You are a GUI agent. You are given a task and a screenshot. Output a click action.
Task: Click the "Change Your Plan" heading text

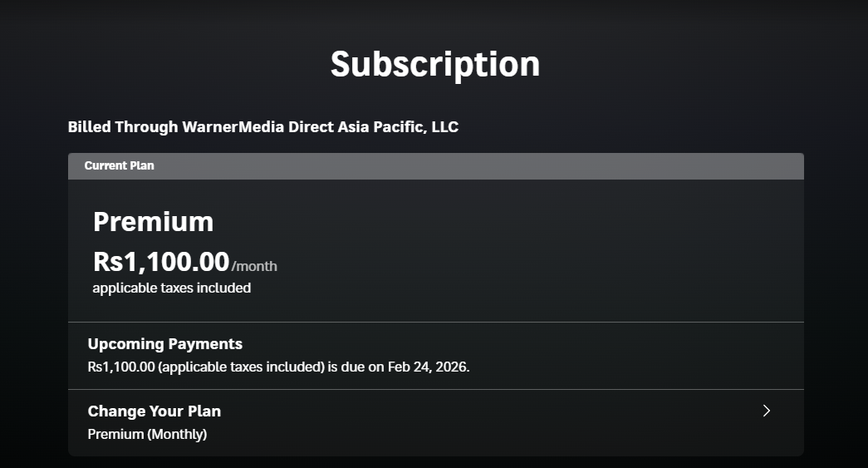[x=154, y=411]
